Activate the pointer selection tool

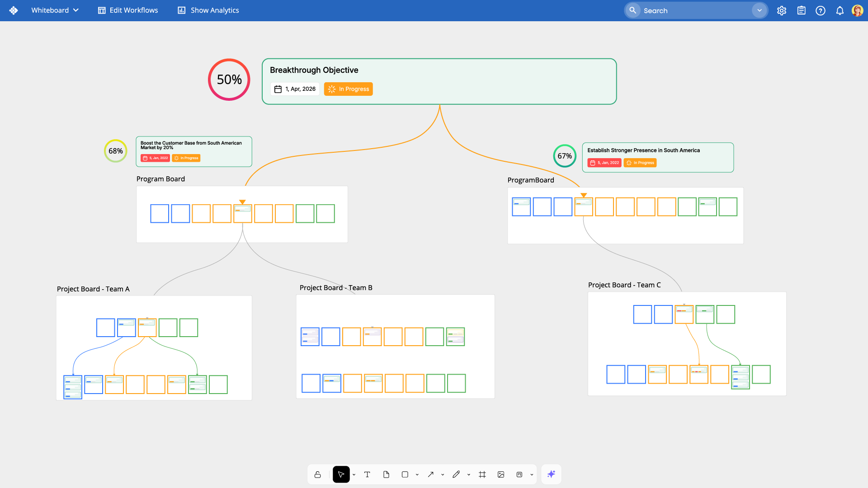point(341,474)
